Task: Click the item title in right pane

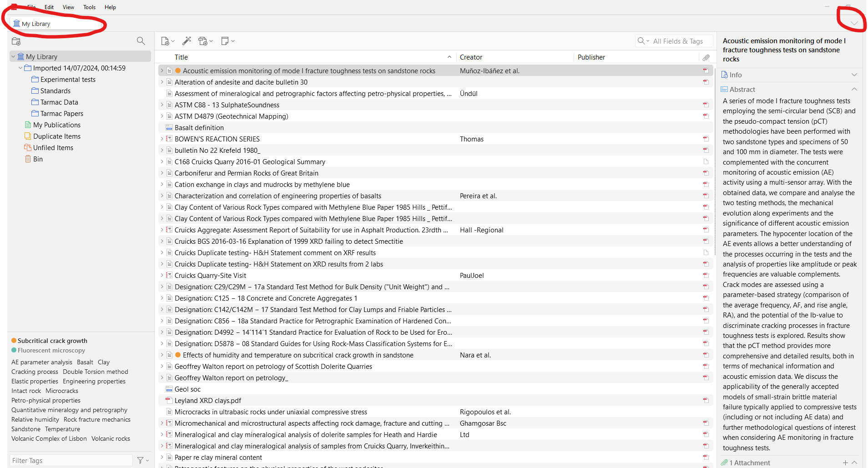Action: point(784,50)
